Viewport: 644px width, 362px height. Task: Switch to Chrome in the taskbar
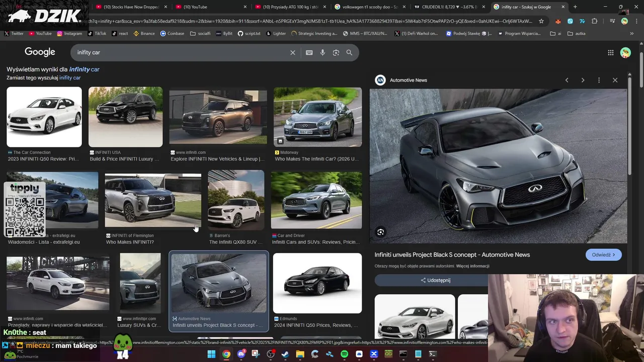point(226,354)
